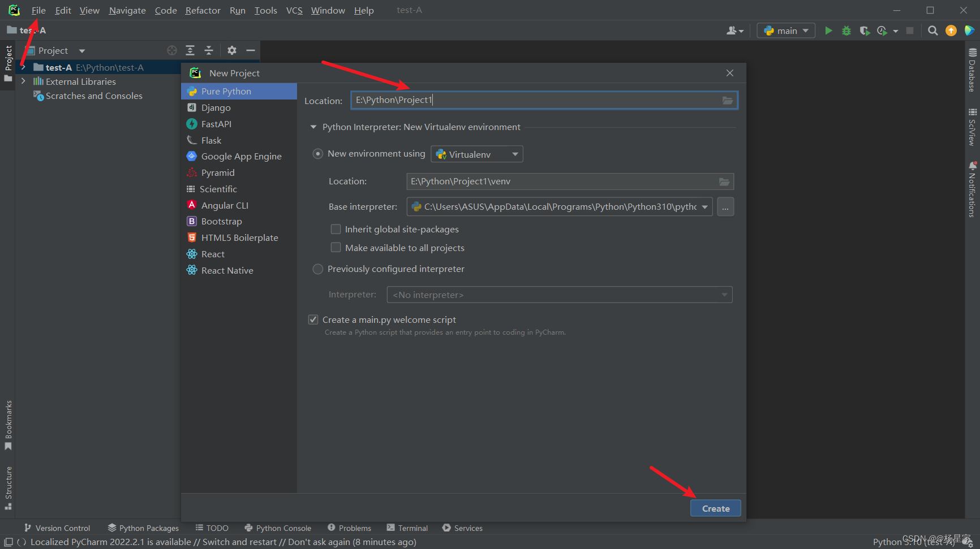Click the JetBrains Toolbox icon at top right
Image resolution: width=980 pixels, height=549 pixels.
tap(969, 31)
